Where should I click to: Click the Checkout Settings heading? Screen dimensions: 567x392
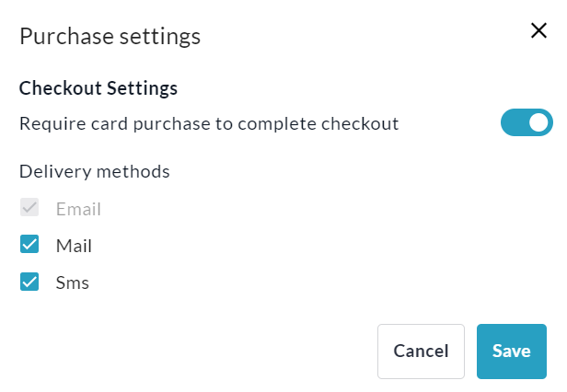tap(98, 88)
